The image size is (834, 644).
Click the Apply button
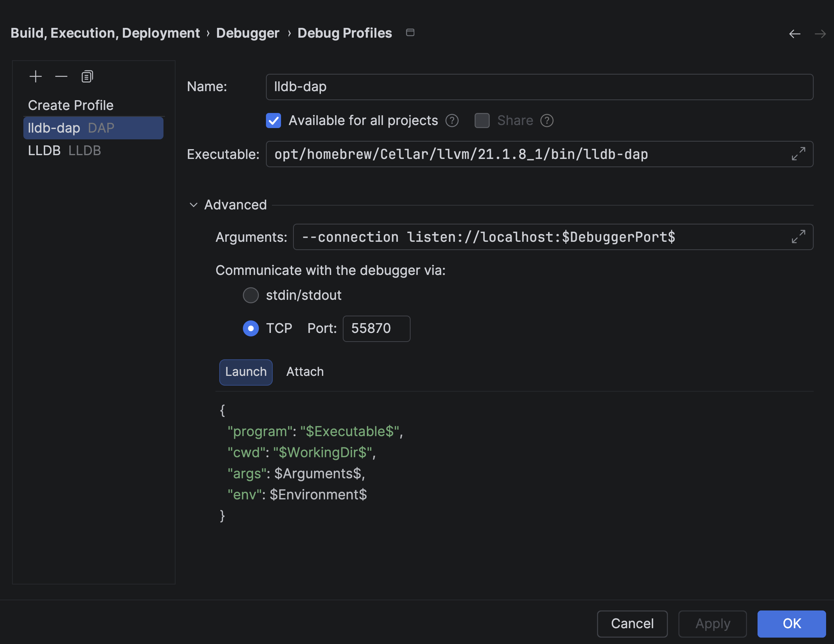pos(713,623)
